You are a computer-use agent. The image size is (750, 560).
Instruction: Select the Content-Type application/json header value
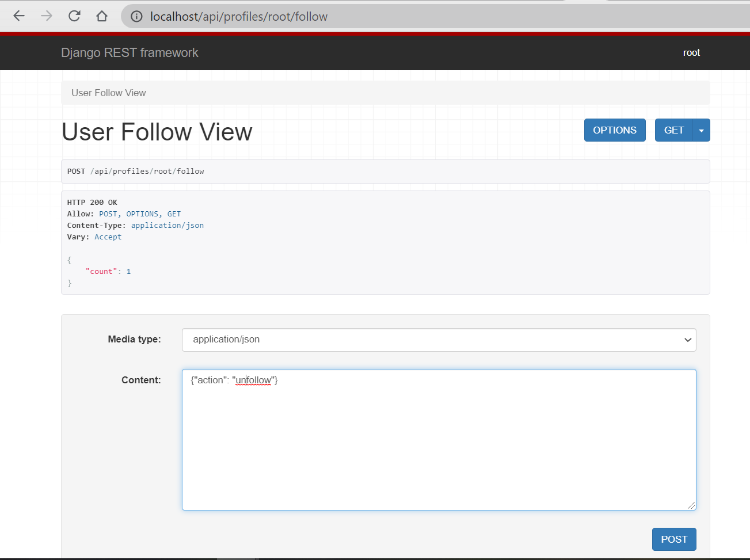(167, 225)
